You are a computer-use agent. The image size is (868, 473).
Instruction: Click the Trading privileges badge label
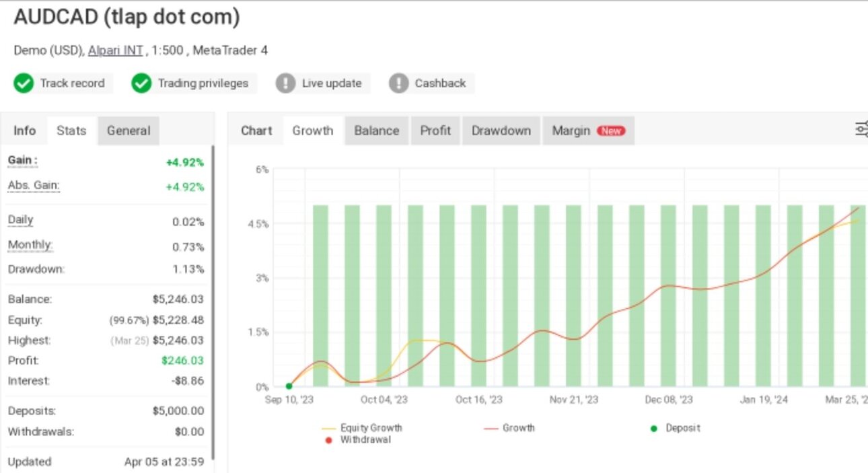coord(203,83)
